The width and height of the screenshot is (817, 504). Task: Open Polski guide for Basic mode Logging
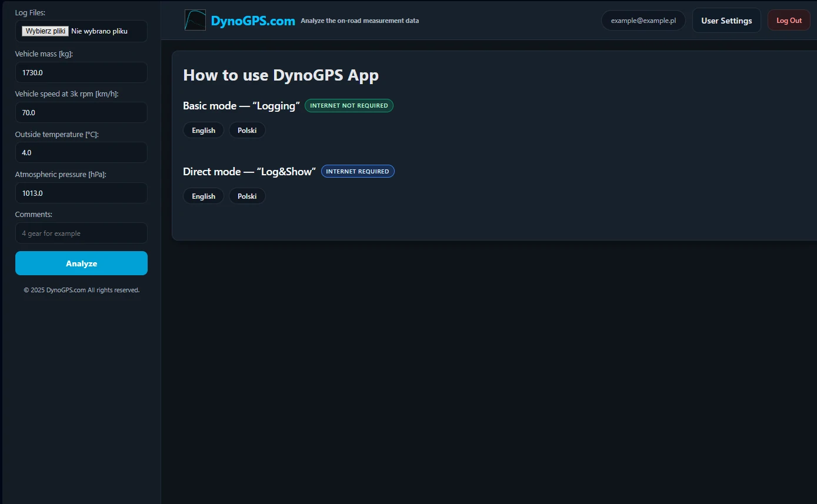point(247,130)
